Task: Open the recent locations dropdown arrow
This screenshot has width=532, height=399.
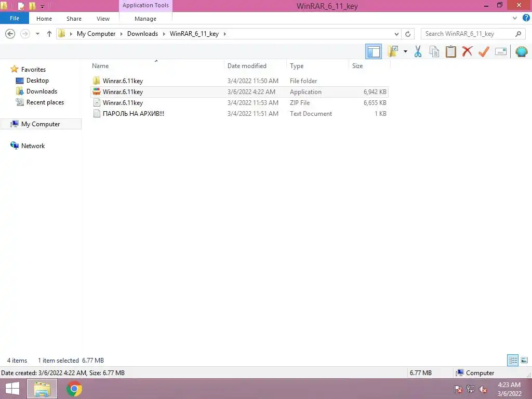Action: (x=37, y=34)
